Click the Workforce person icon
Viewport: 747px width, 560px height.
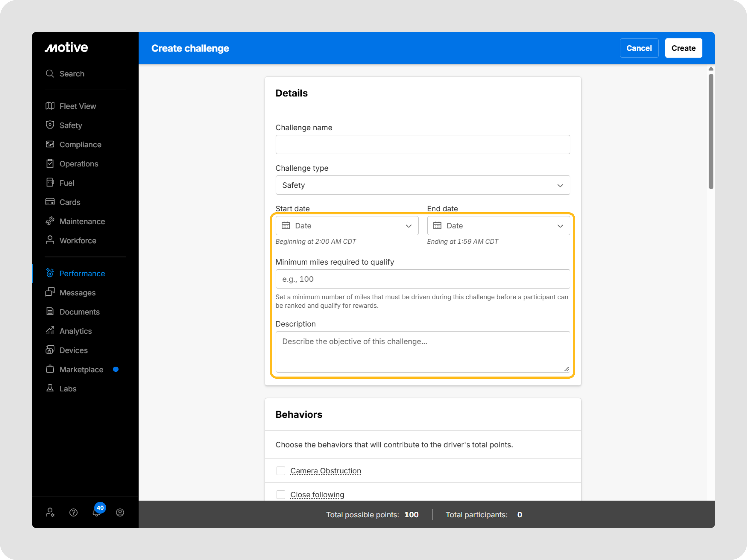tap(50, 240)
